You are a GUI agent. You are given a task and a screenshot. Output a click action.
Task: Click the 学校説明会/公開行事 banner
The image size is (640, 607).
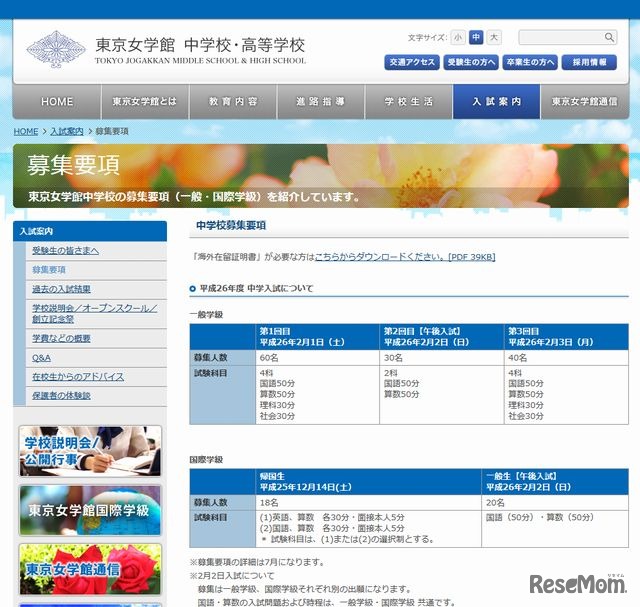coord(90,451)
